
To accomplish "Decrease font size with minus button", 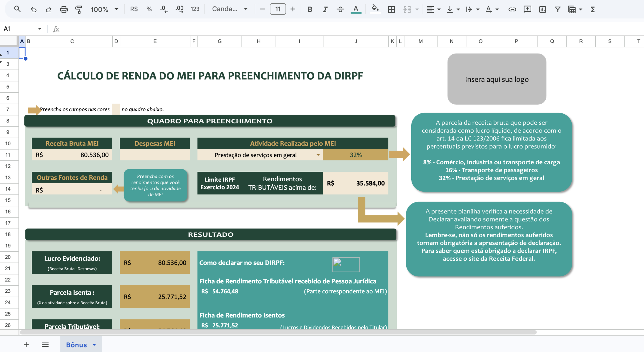I will [x=262, y=9].
